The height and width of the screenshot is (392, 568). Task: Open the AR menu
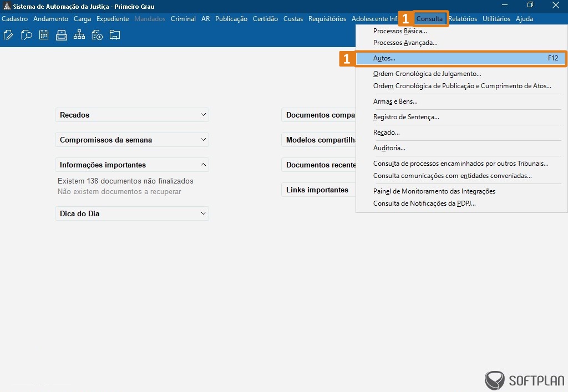pyautogui.click(x=205, y=19)
